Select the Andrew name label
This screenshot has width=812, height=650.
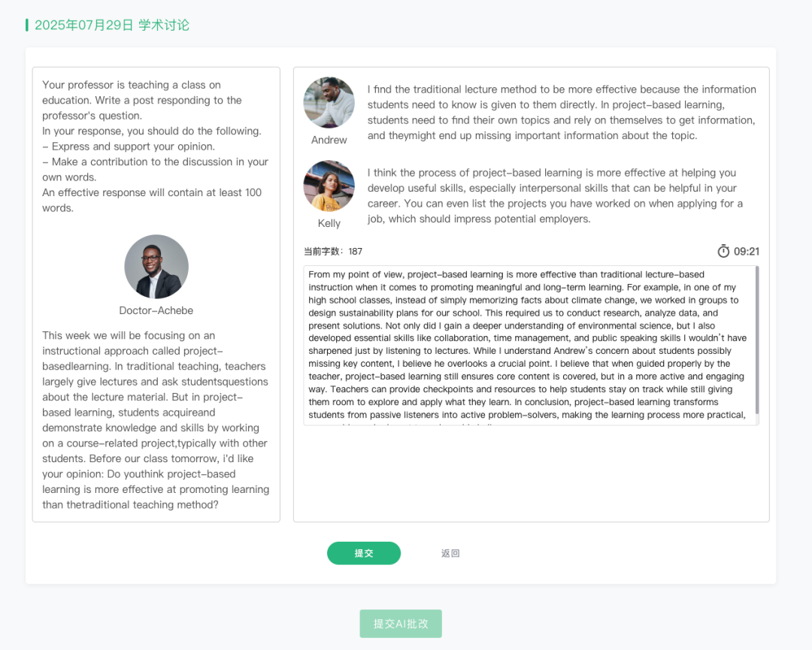pyautogui.click(x=329, y=140)
